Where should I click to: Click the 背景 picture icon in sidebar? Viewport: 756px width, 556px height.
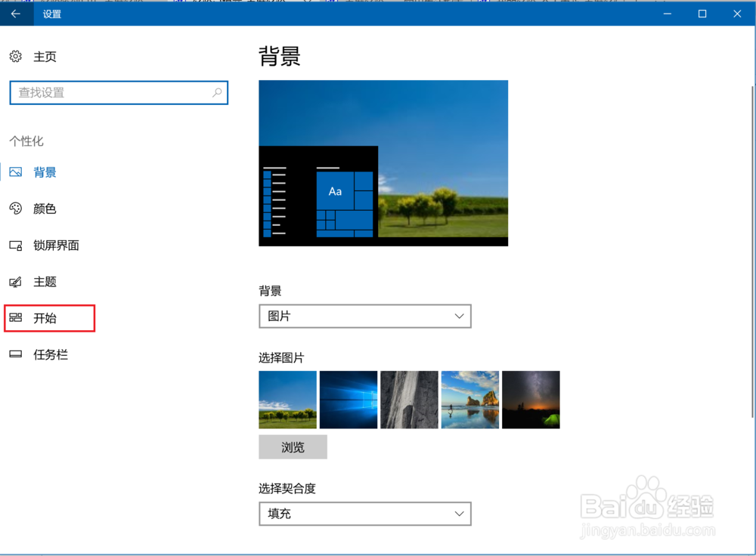(x=16, y=171)
